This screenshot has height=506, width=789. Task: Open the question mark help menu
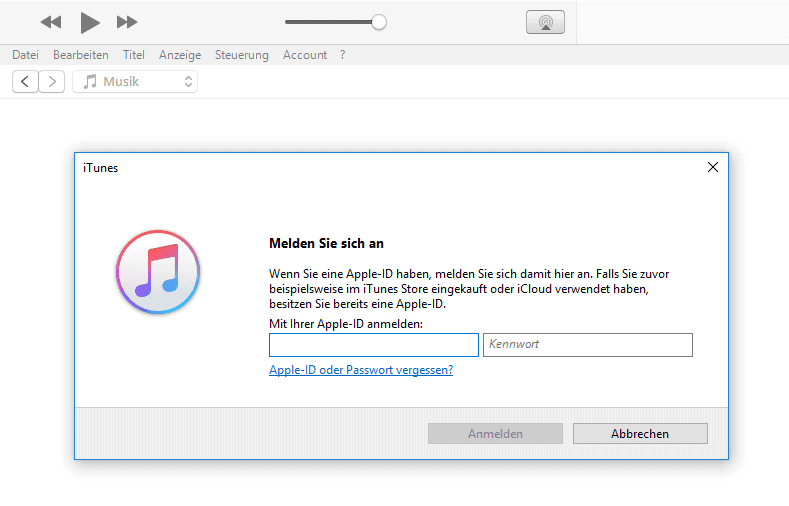pyautogui.click(x=343, y=55)
